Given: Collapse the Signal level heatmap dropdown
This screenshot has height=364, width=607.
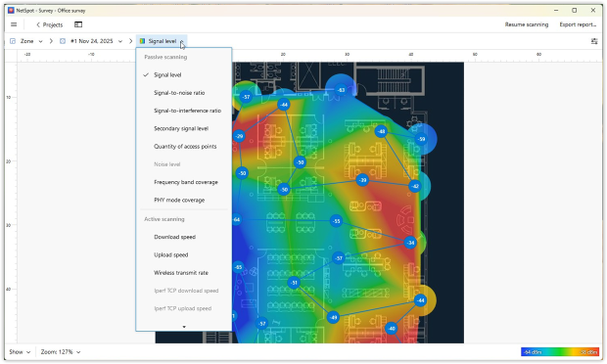Looking at the screenshot, I should pos(181,41).
